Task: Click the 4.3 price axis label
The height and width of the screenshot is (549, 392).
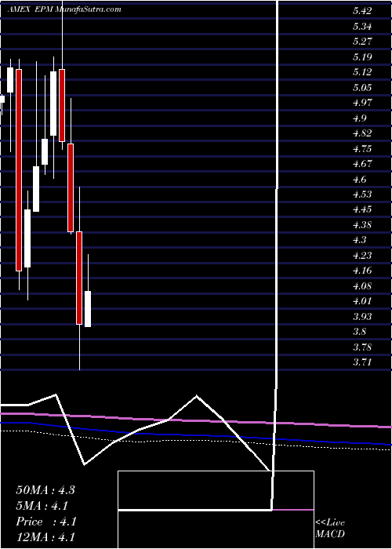Action: point(359,240)
